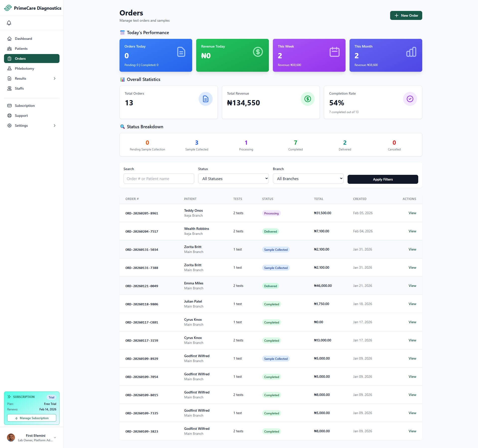The width and height of the screenshot is (478, 448).
Task: Click the notification bell icon
Action: (x=9, y=23)
